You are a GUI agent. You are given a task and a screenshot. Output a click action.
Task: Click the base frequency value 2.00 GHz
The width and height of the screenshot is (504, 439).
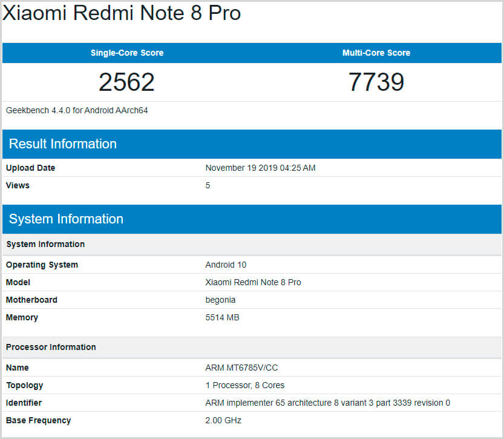coord(223,420)
